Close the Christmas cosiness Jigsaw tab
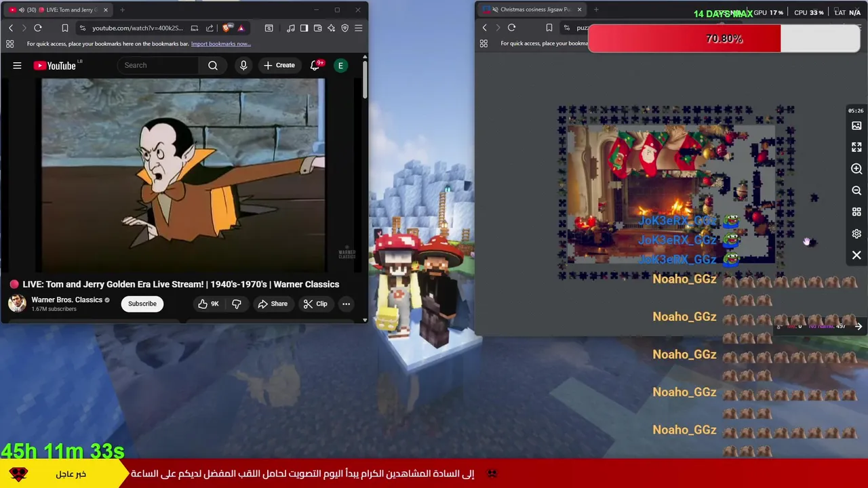Image resolution: width=868 pixels, height=488 pixels. point(579,10)
